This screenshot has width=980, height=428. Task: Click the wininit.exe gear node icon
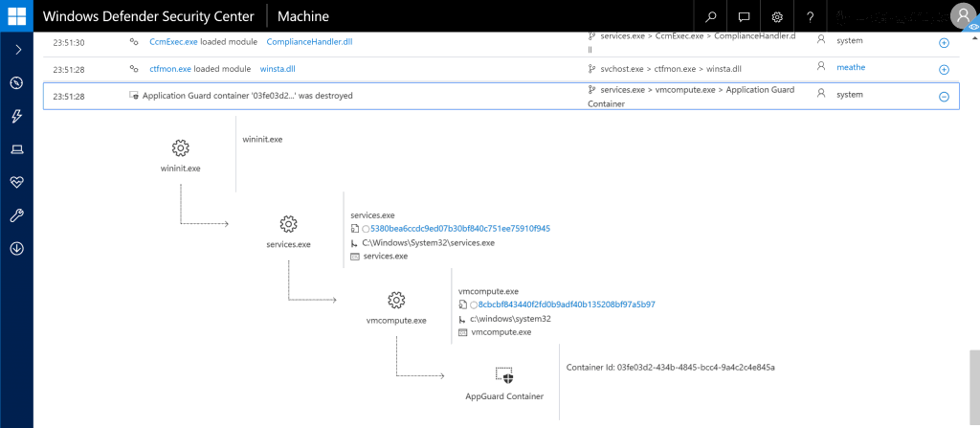pyautogui.click(x=181, y=148)
